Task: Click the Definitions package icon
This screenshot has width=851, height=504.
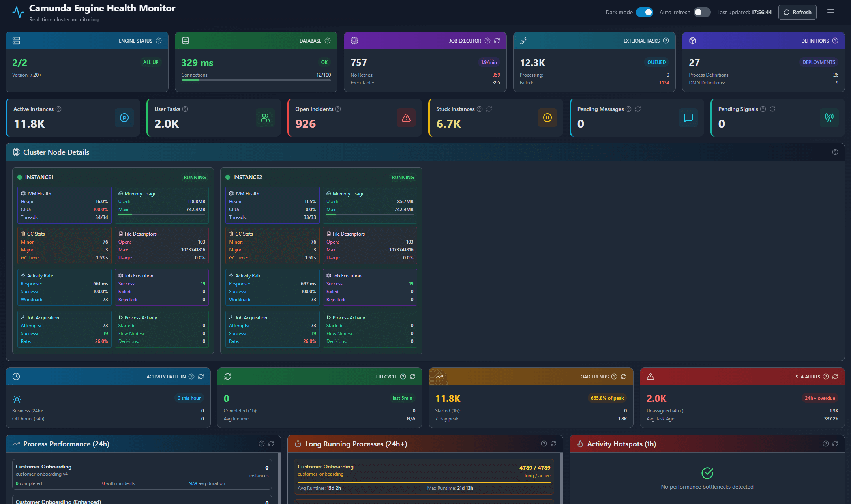Action: pos(693,41)
